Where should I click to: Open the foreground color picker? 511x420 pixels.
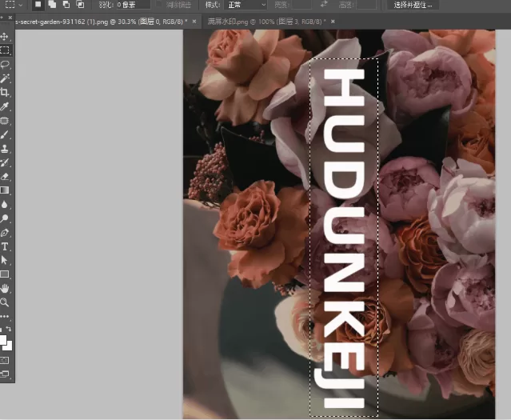2,339
